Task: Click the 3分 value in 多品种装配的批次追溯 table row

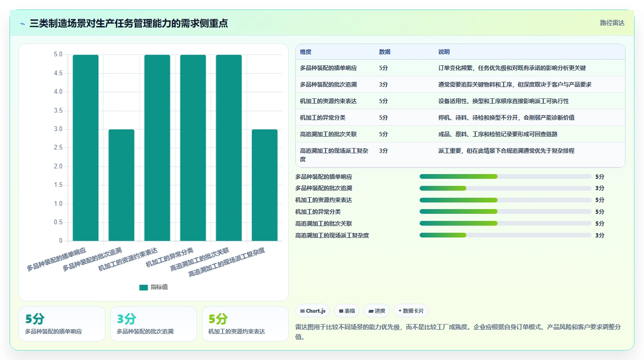Action: (383, 85)
